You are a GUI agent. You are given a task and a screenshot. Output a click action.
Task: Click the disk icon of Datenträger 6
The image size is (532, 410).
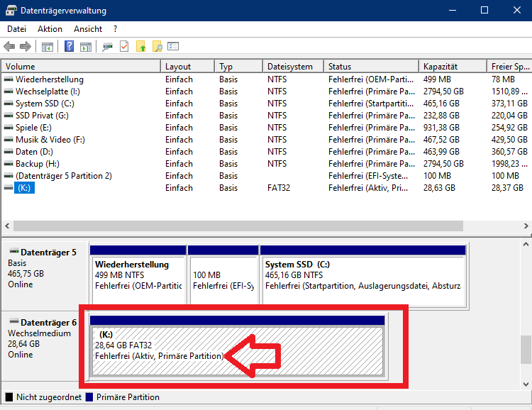[x=14, y=321]
